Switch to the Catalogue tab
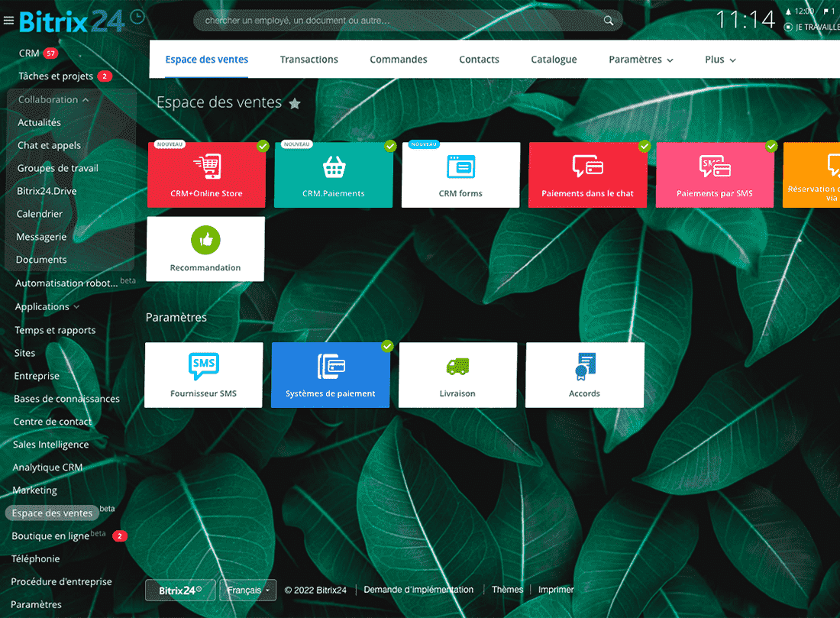The height and width of the screenshot is (618, 840). 554,60
